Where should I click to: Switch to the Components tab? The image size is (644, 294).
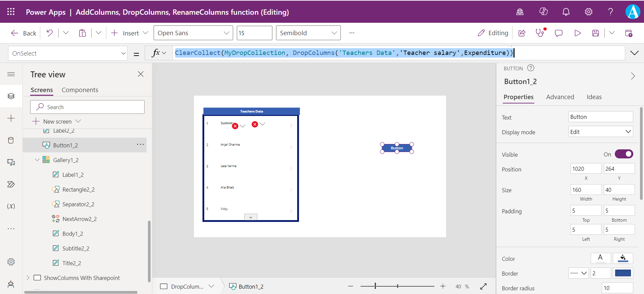80,90
